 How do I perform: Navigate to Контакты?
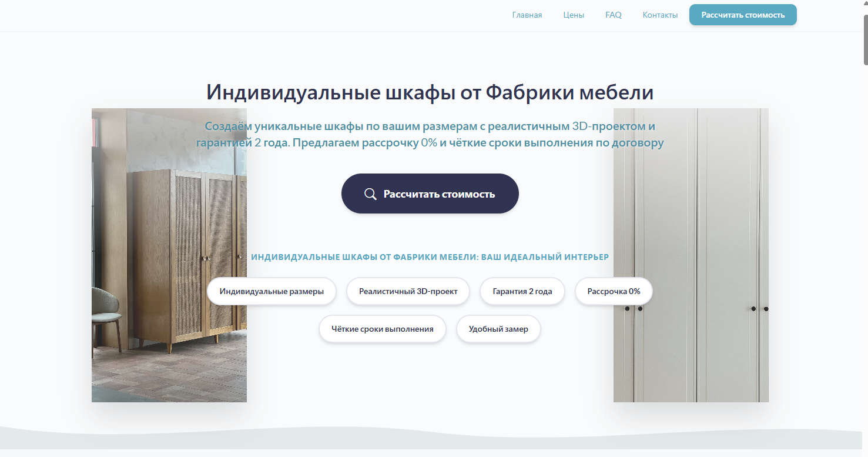(x=660, y=15)
